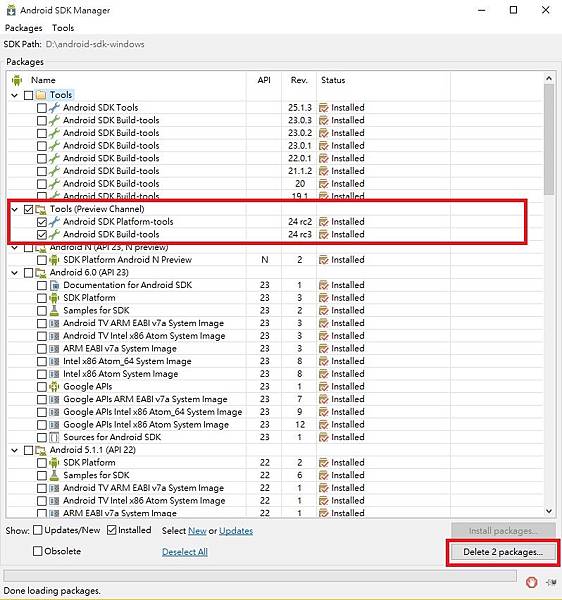
Task: Click the Name column header
Action: click(x=43, y=80)
